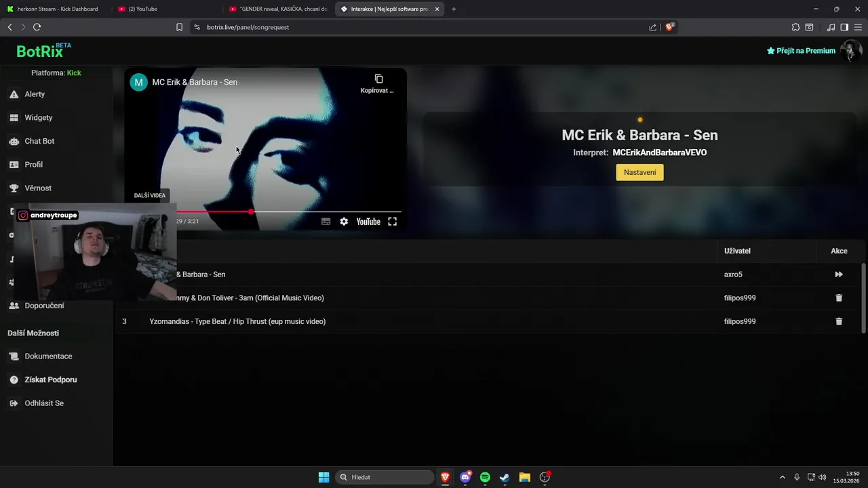The image size is (868, 488).
Task: Open Brave Shields lion icon
Action: coord(669,27)
